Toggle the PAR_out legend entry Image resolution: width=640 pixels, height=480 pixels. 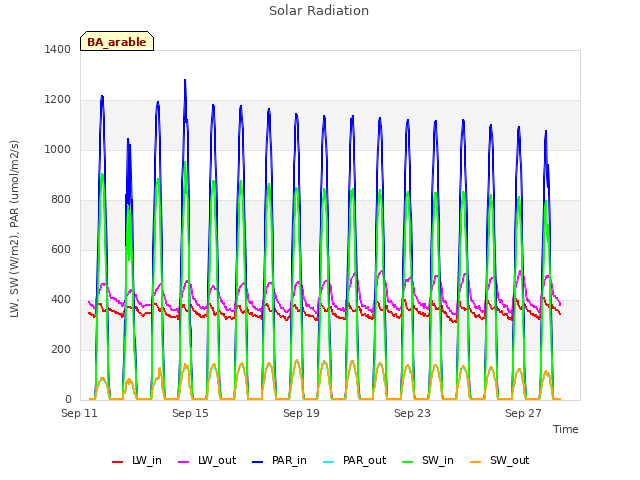point(354,461)
